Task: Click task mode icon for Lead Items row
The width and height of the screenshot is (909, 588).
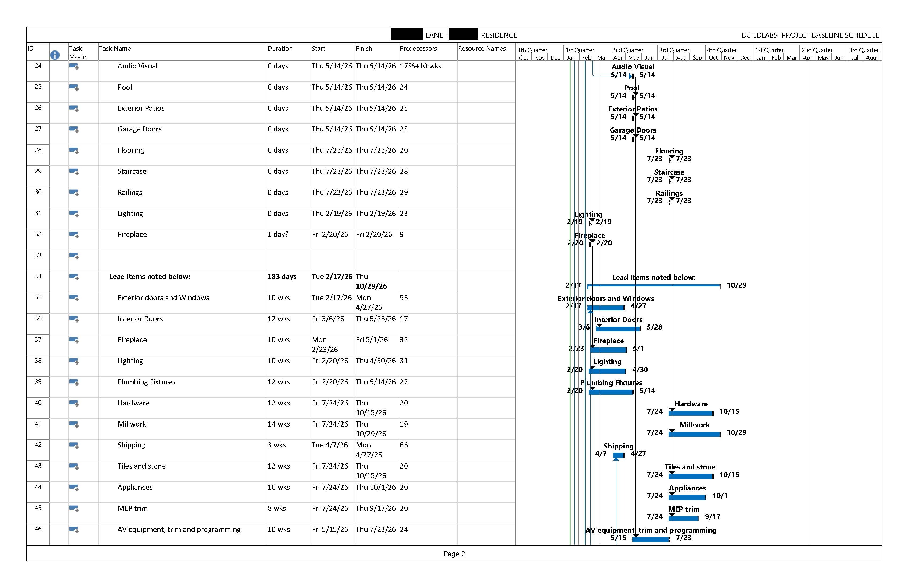Action: [x=74, y=277]
